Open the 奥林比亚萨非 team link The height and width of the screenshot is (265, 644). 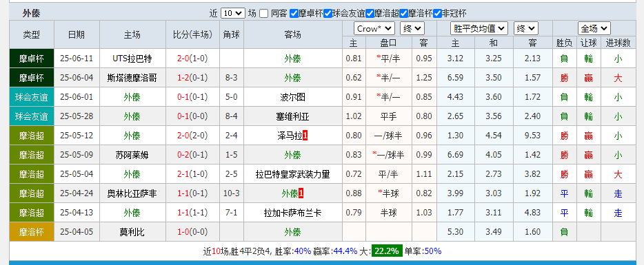coord(132,193)
